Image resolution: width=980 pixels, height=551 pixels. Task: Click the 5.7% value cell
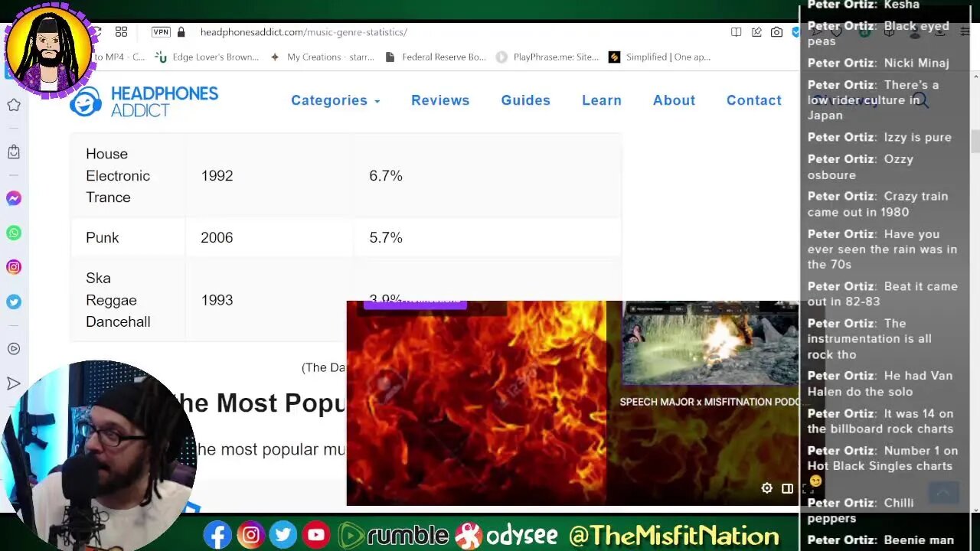[487, 237]
